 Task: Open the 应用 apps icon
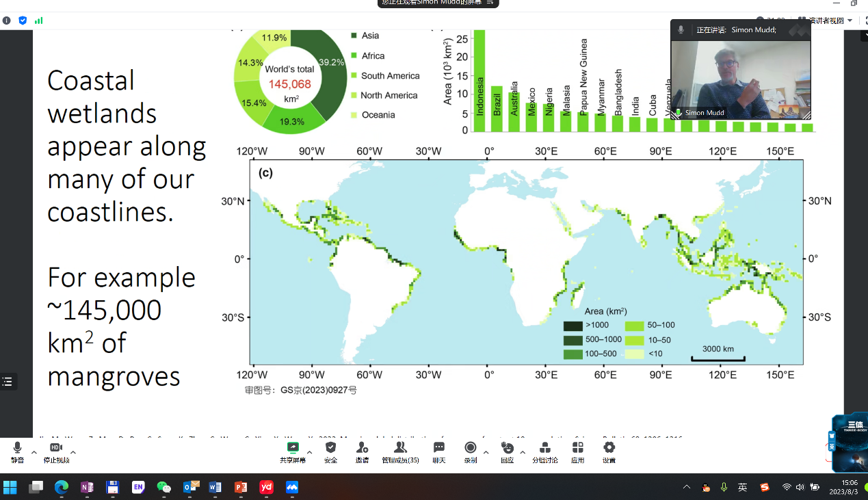coord(578,448)
